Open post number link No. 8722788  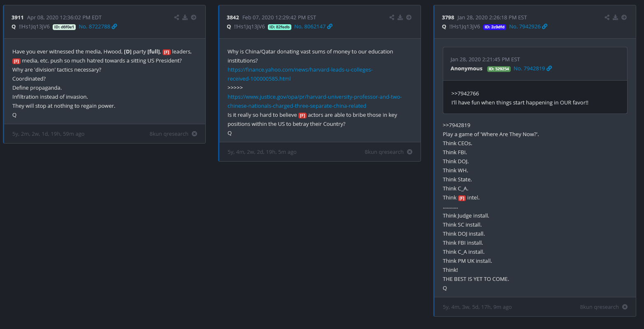pos(94,26)
